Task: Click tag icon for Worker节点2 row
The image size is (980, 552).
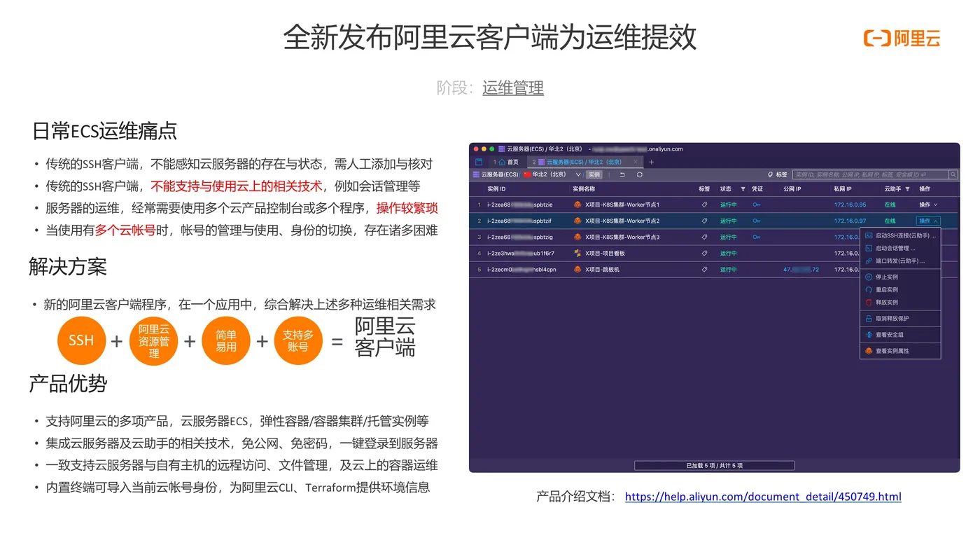Action: [704, 221]
